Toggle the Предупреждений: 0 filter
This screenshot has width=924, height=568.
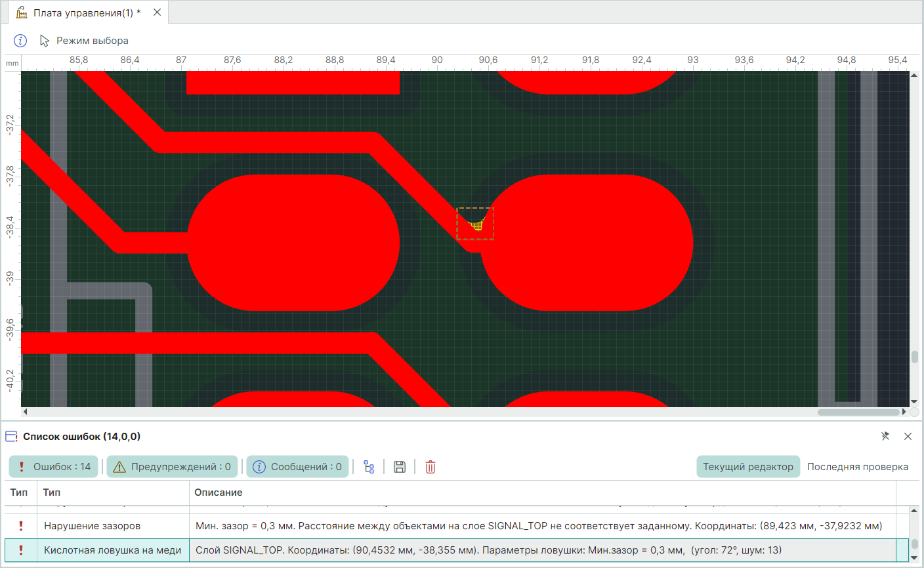(173, 467)
